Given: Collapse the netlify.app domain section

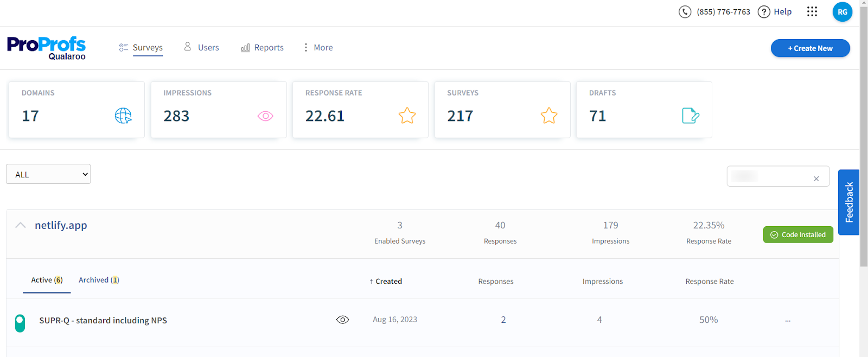Looking at the screenshot, I should click(x=21, y=225).
